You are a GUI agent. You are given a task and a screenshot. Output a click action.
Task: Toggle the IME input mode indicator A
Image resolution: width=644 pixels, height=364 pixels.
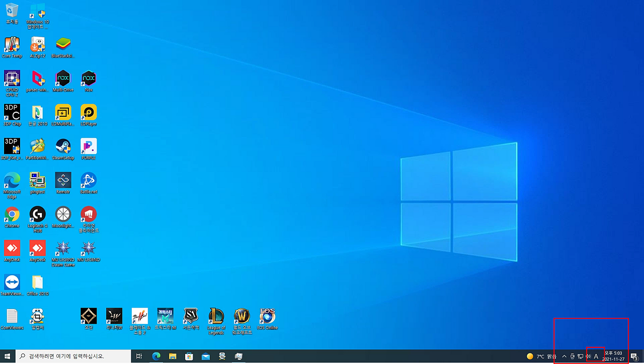pyautogui.click(x=596, y=356)
